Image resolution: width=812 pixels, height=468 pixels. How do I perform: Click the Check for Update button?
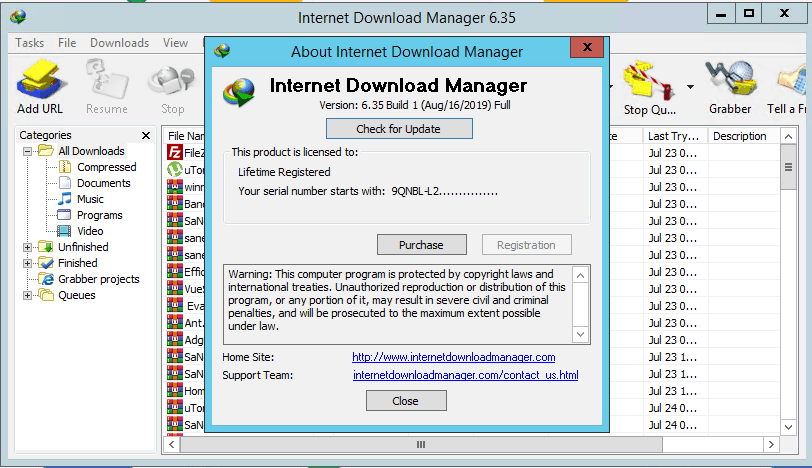[x=399, y=129]
